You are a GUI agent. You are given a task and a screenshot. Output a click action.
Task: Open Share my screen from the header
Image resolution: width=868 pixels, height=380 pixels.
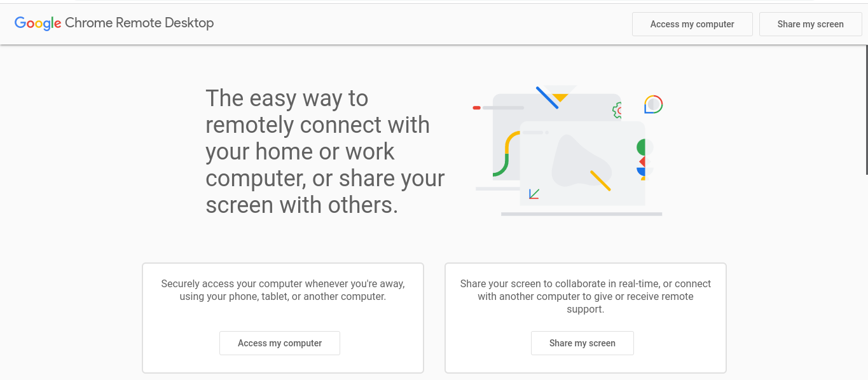[x=810, y=24]
